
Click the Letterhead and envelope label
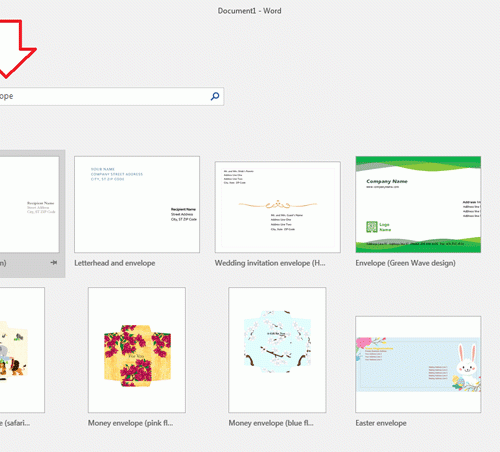[115, 263]
